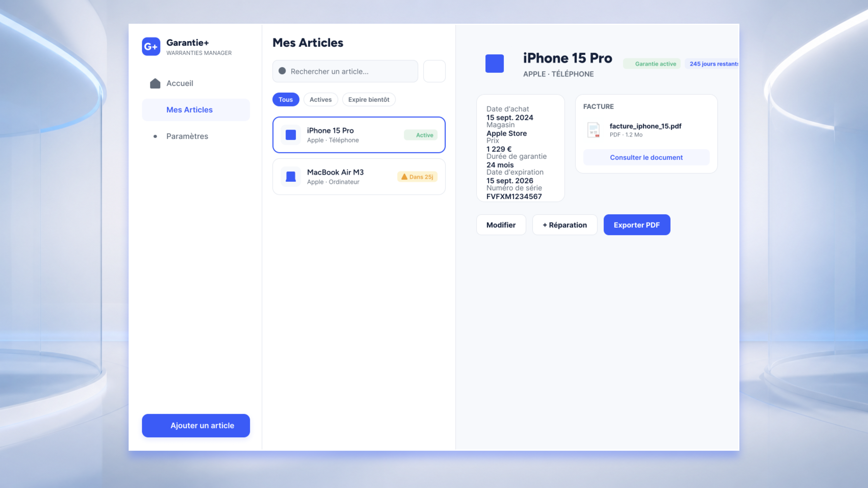Viewport: 868px width, 488px height.
Task: Click the Active badge on iPhone 15 Pro
Action: point(420,135)
